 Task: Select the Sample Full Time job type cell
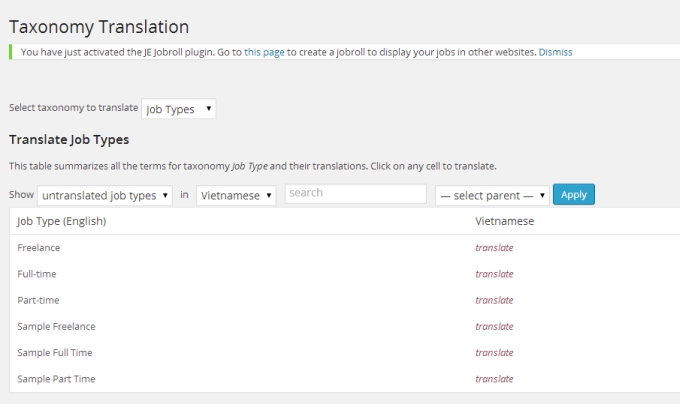tap(55, 353)
